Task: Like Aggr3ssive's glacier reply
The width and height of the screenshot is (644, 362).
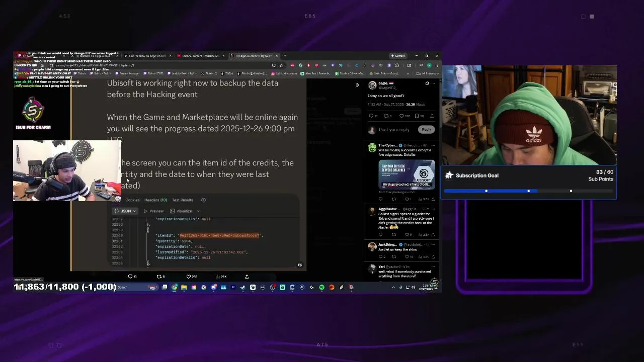Action: [x=408, y=235]
